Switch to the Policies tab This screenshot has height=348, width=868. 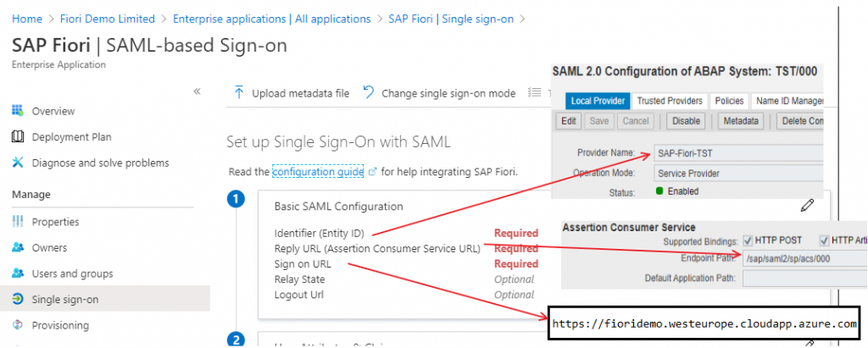click(728, 101)
